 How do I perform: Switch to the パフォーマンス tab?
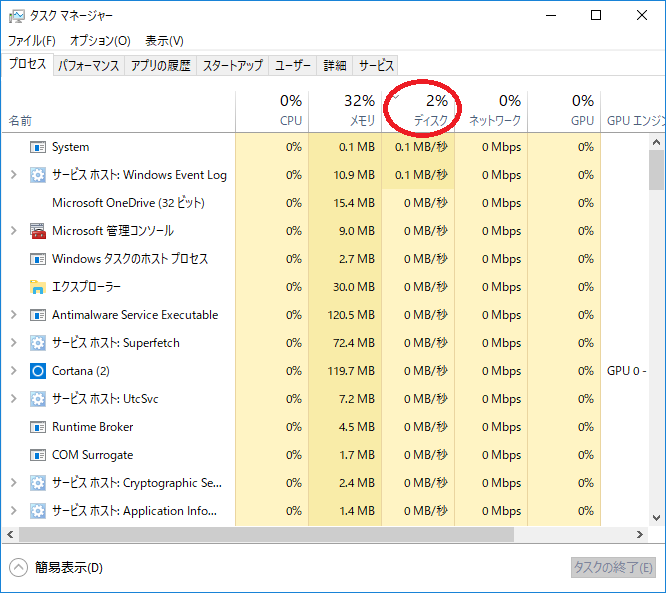pos(89,65)
